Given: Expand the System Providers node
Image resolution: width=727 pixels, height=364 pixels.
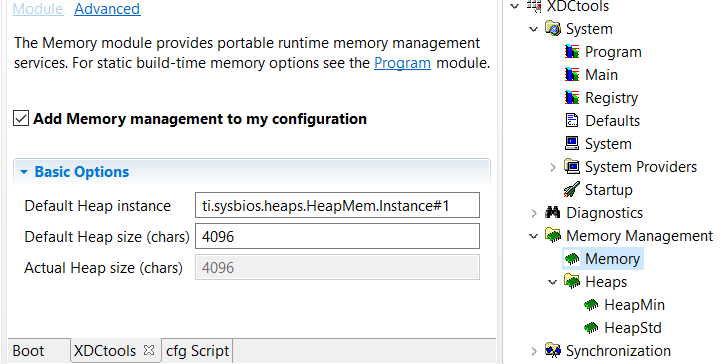Looking at the screenshot, I should tap(553, 167).
